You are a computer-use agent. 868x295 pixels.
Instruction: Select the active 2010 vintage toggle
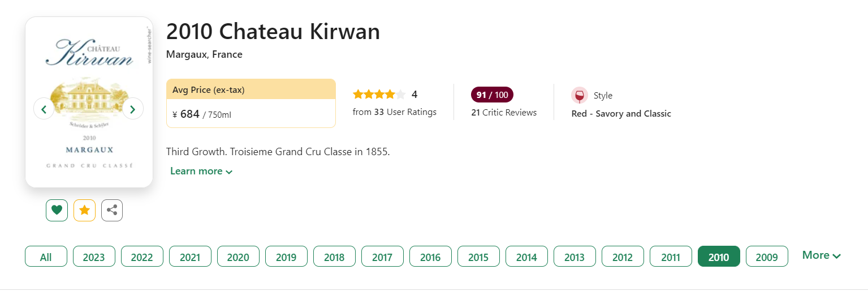coord(719,256)
